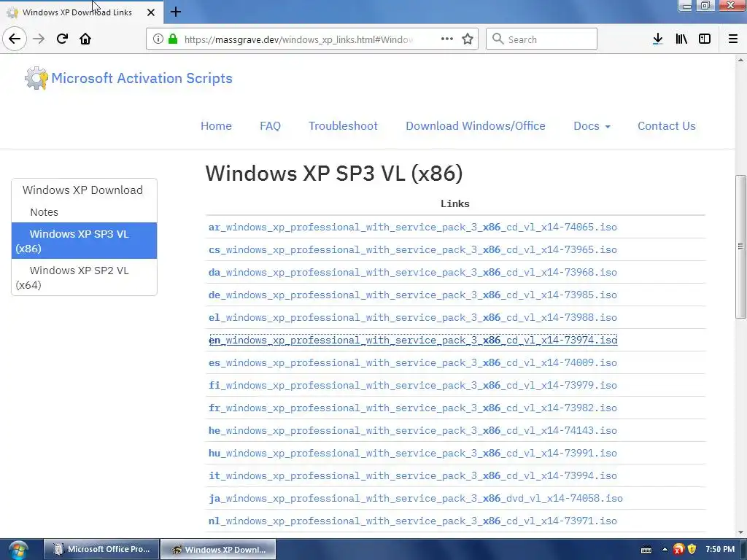Bookmark this page with the star icon
747x560 pixels.
(468, 39)
